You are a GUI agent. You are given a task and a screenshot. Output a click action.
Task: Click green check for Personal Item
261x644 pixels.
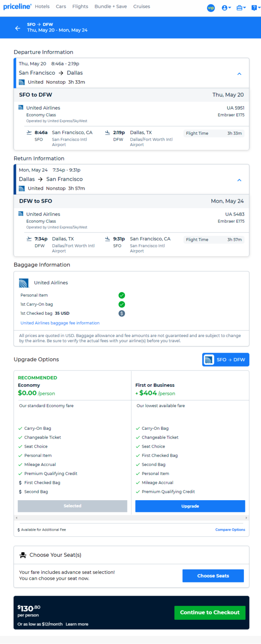(122, 295)
